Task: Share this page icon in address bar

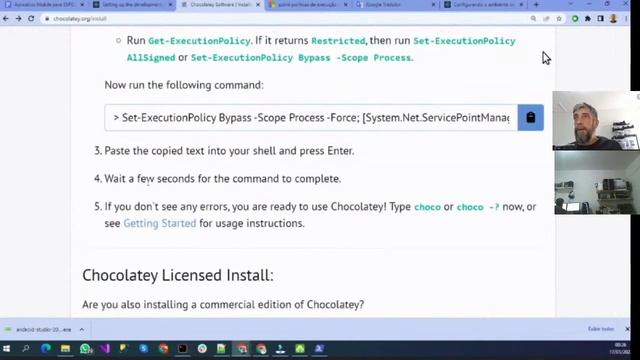Action: coord(546,19)
